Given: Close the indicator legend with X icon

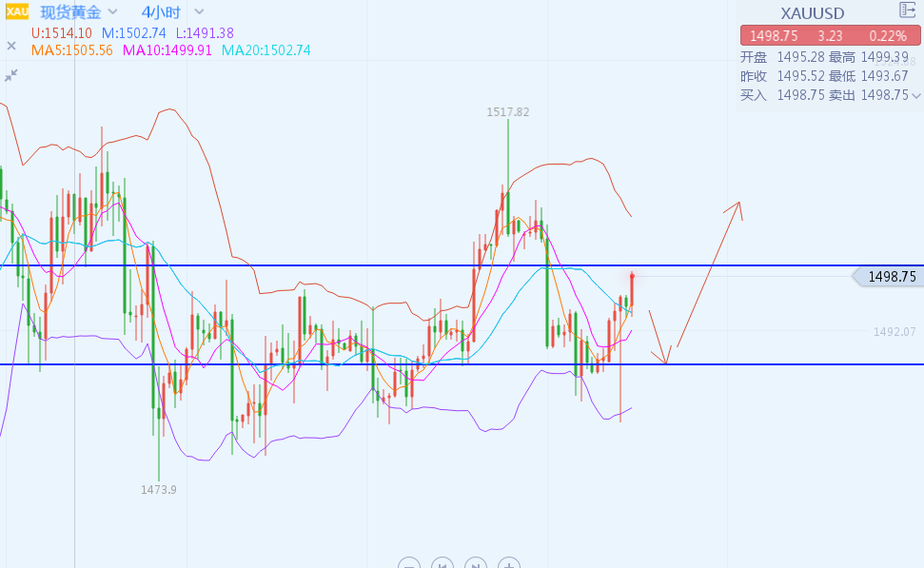Looking at the screenshot, I should coord(11,45).
